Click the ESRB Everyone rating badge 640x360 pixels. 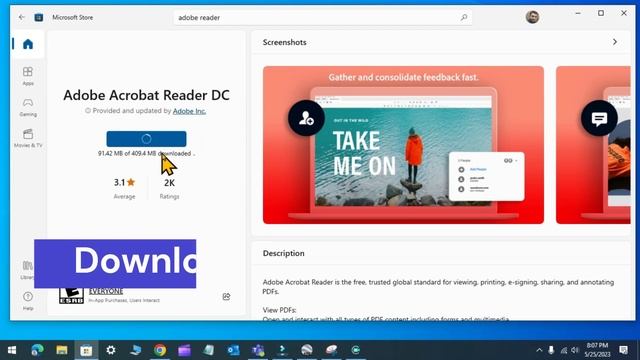[x=71, y=296]
